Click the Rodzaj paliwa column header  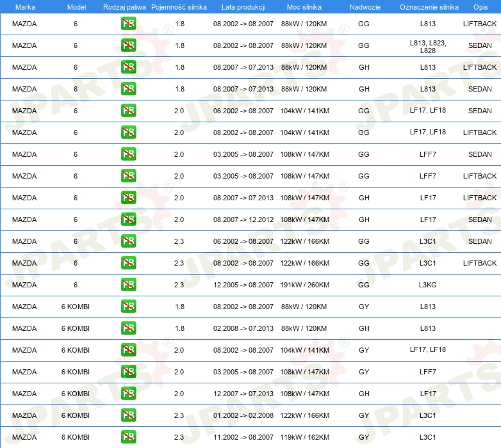pyautogui.click(x=124, y=7)
